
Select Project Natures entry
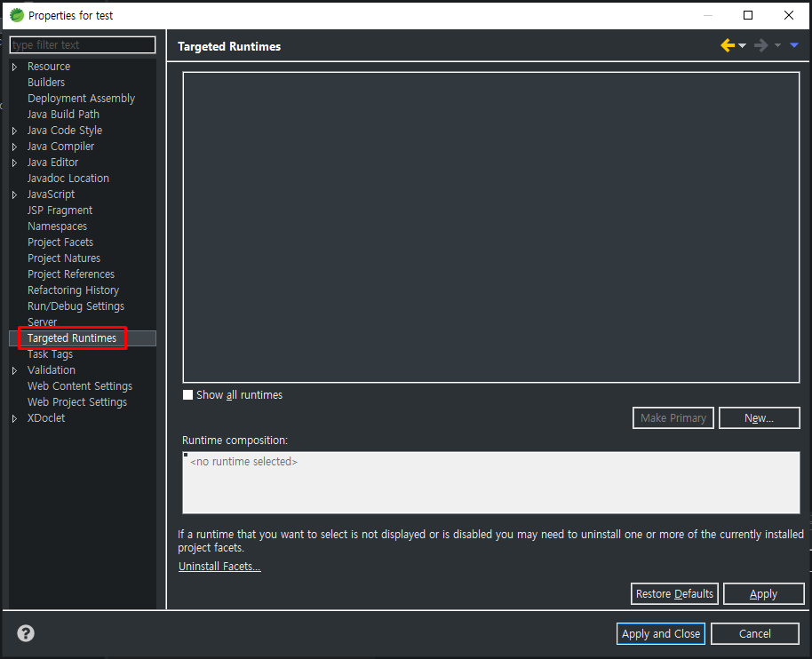64,258
